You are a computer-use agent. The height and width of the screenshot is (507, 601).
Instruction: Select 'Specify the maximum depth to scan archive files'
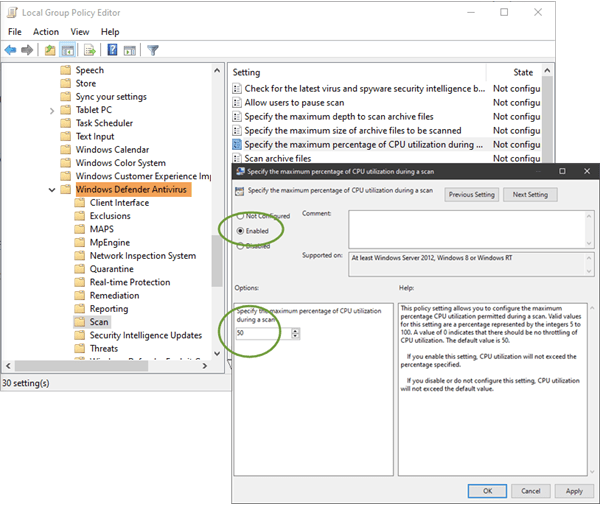click(x=339, y=116)
